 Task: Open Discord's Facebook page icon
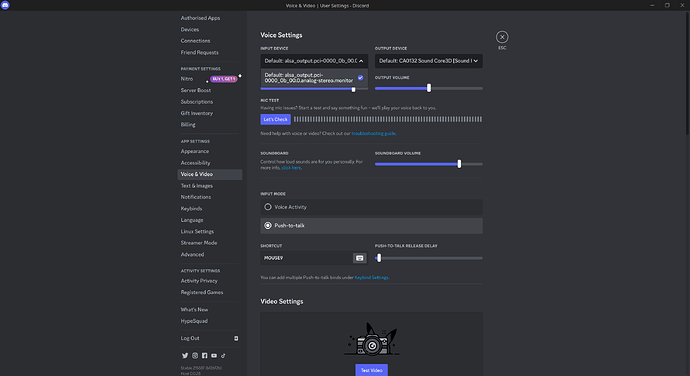pyautogui.click(x=205, y=355)
